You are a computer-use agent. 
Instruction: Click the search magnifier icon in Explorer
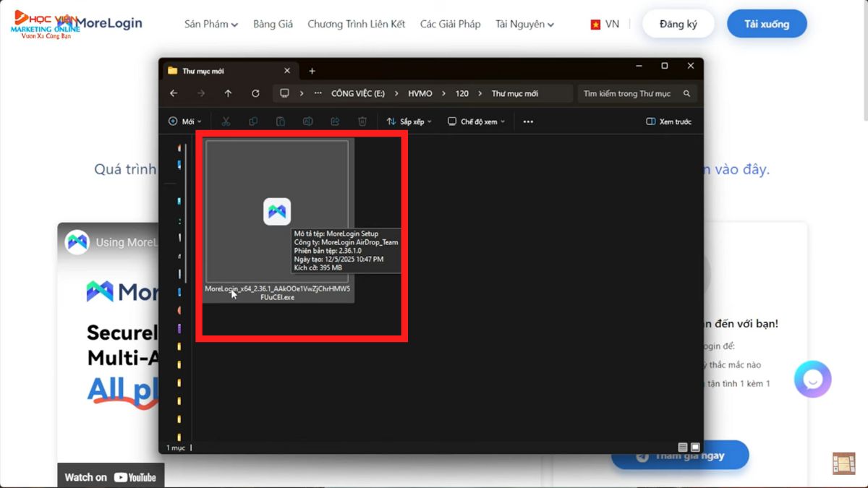tap(686, 93)
